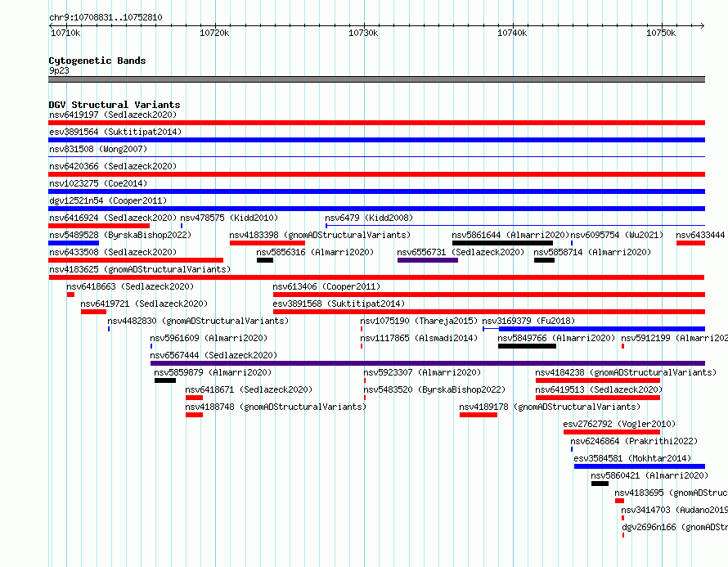
Task: Open variant nsv4183625 (gnomADStructuralVariants)
Action: coord(376,277)
